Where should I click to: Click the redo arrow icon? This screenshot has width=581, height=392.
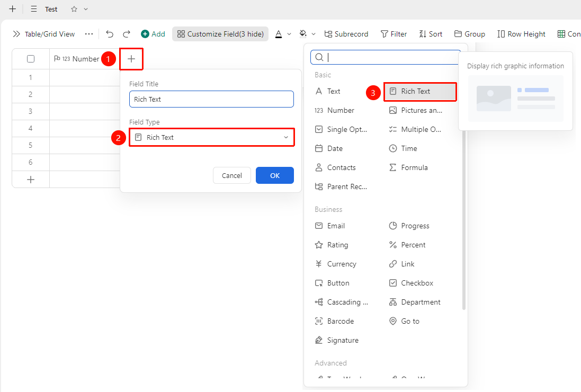(x=127, y=34)
